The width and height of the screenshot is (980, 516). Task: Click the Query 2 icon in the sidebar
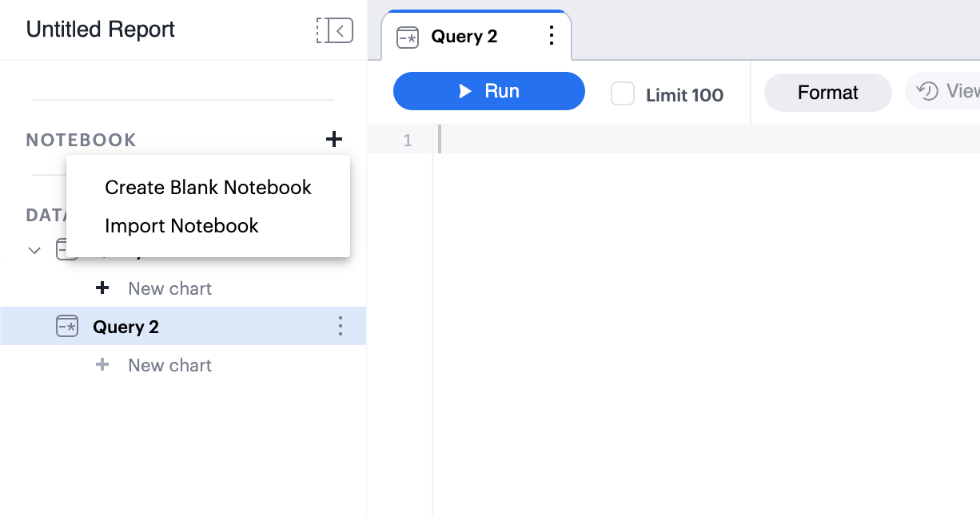point(67,326)
